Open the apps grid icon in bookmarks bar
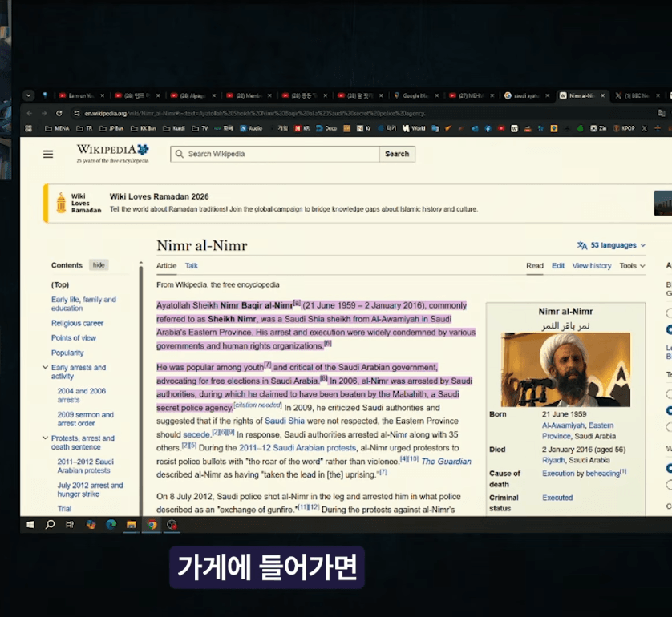The height and width of the screenshot is (617, 672). pyautogui.click(x=29, y=128)
